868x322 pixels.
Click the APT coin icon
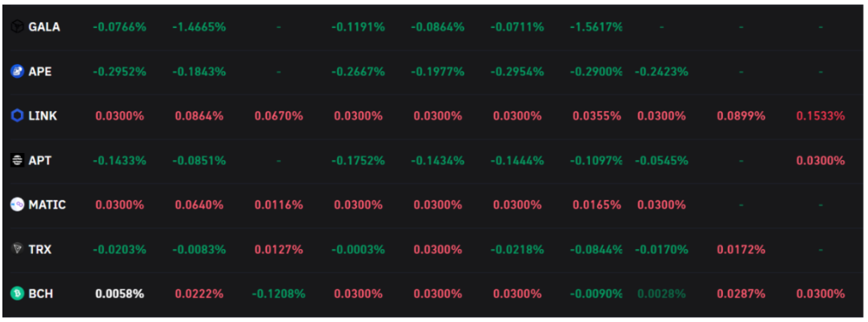(x=17, y=160)
